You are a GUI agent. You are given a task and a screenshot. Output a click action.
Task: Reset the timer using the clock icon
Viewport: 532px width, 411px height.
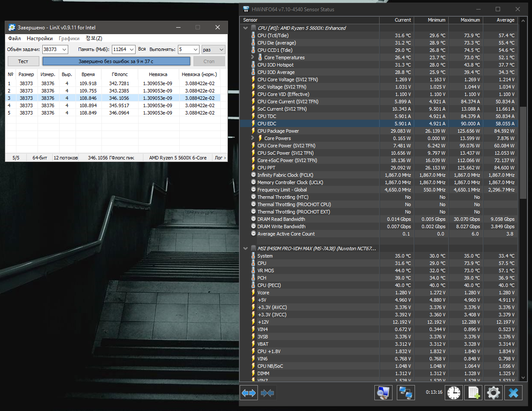coord(453,392)
